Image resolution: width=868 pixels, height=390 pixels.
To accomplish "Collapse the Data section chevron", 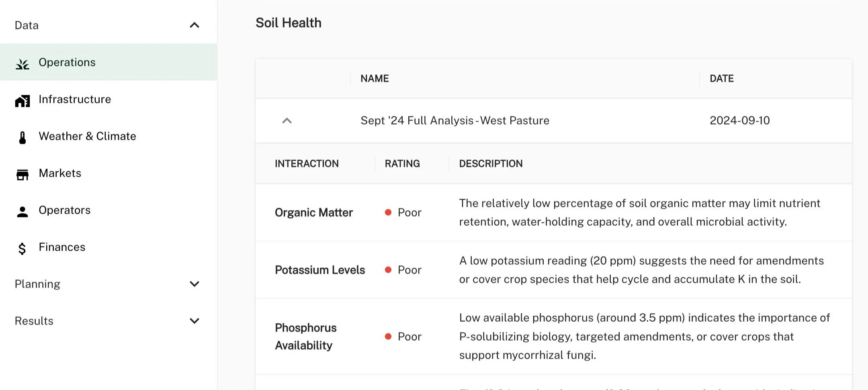I will click(x=194, y=25).
